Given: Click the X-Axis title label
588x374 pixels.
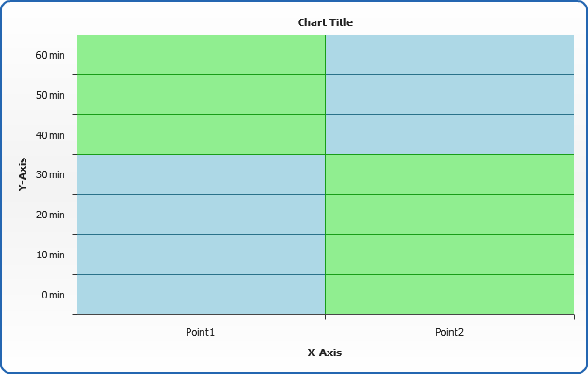Looking at the screenshot, I should [x=325, y=353].
